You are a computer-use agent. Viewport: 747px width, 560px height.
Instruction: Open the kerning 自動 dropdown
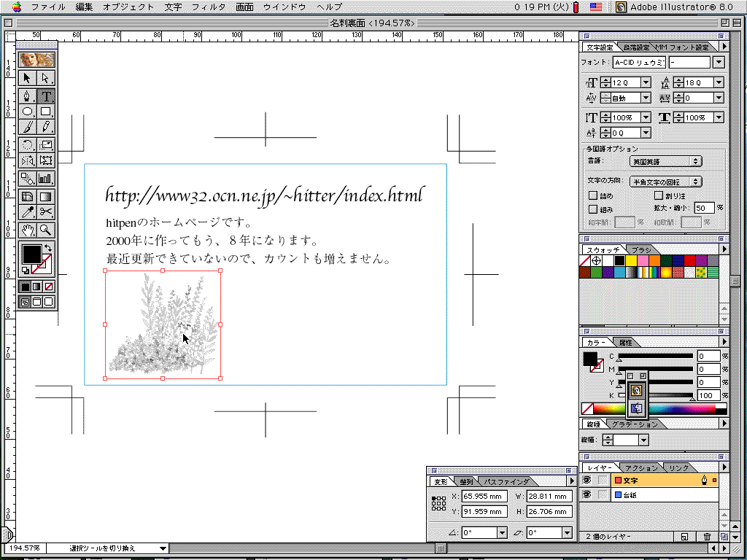click(646, 98)
